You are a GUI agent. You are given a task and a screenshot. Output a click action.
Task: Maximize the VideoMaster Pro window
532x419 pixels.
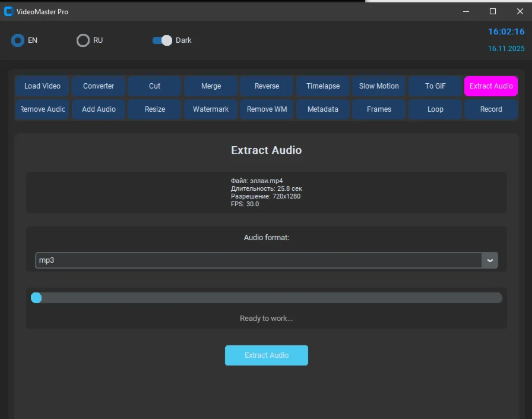pos(492,11)
